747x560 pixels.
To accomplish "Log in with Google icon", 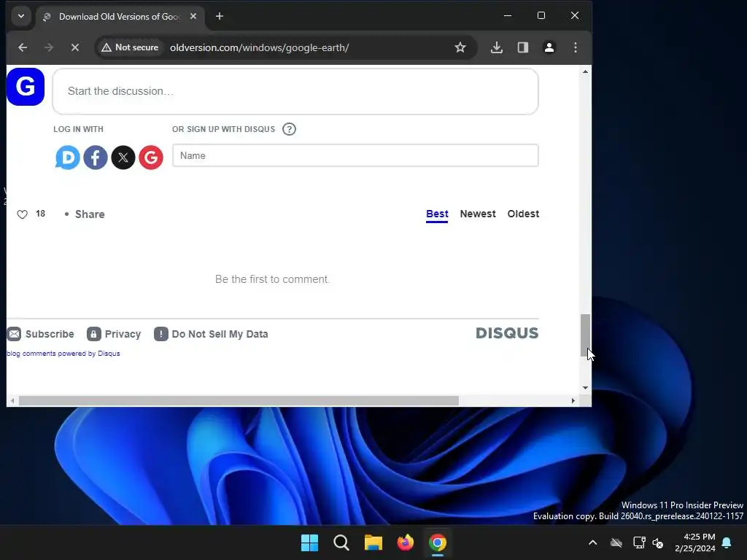I will coord(150,157).
